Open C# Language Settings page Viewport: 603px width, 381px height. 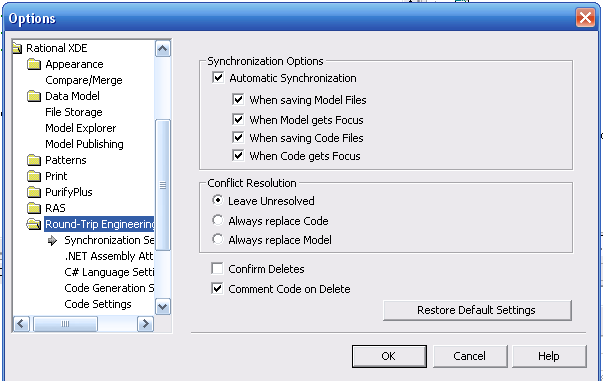click(x=109, y=272)
